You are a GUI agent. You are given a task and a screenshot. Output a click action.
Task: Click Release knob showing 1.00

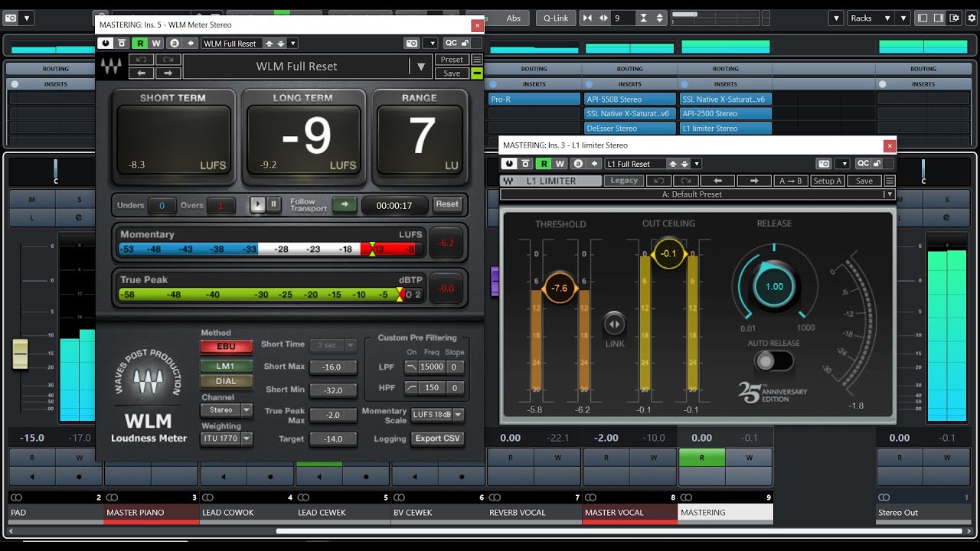coord(774,286)
